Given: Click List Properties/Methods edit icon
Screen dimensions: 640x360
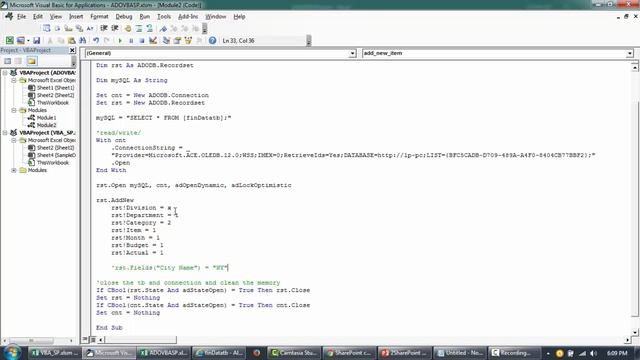Looking at the screenshot, I should click(x=47, y=28).
